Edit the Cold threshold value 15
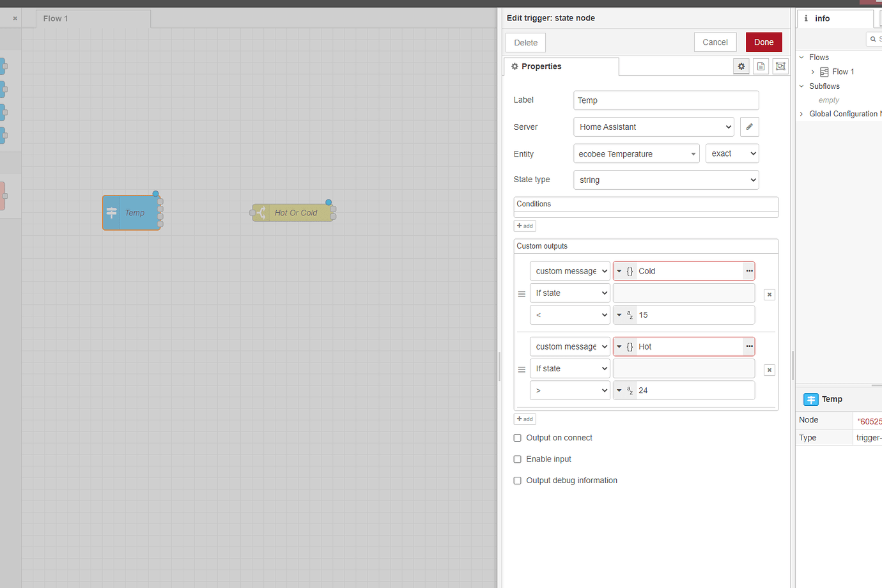The height and width of the screenshot is (588, 882). [x=695, y=315]
